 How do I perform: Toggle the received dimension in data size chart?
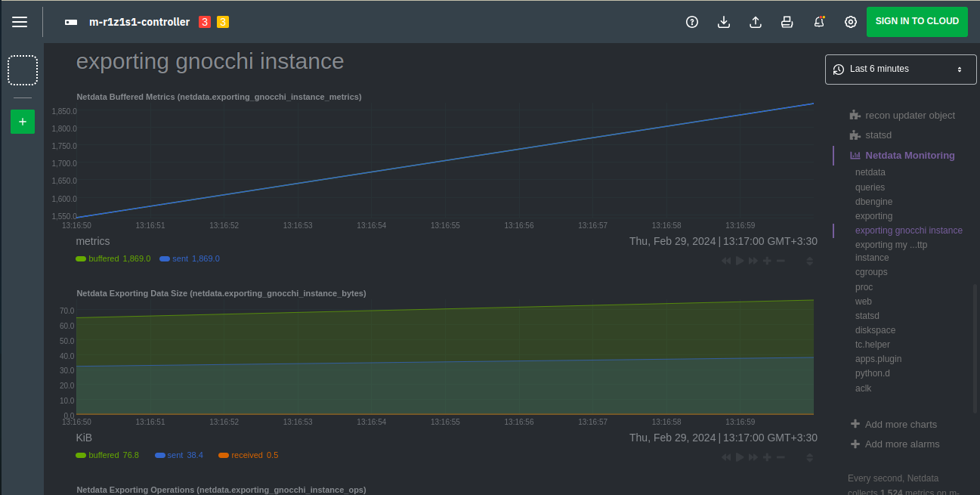point(247,455)
